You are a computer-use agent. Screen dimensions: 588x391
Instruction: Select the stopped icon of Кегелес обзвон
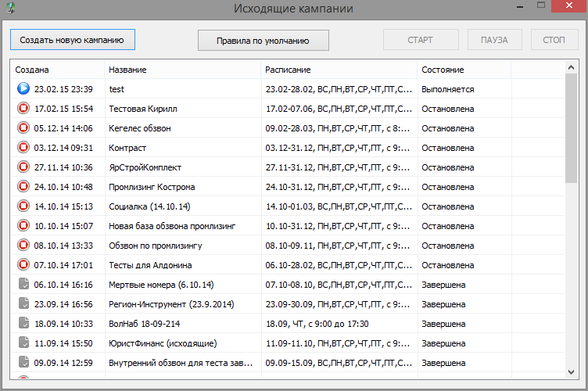pyautogui.click(x=23, y=127)
